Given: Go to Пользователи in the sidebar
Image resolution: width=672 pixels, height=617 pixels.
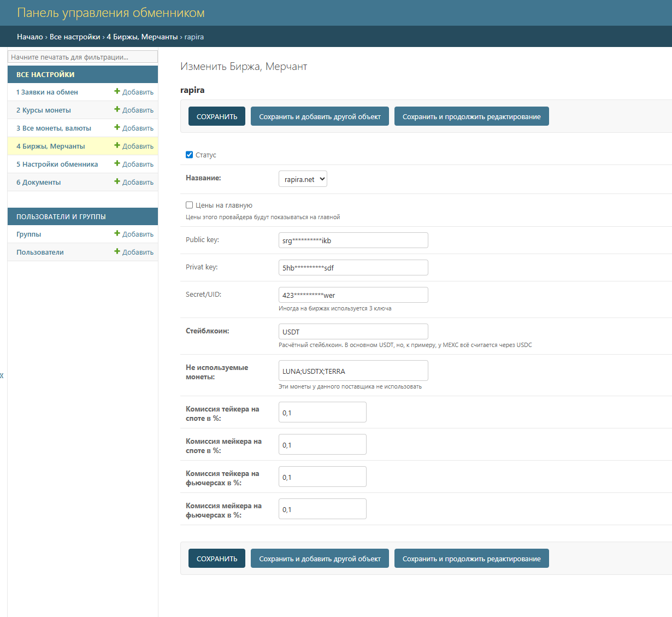Looking at the screenshot, I should coord(40,252).
